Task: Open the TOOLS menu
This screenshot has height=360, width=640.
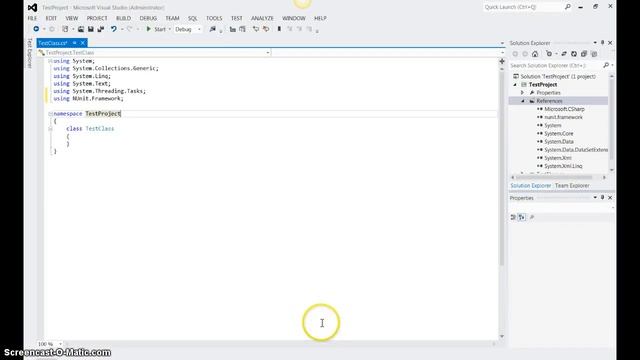Action: click(x=214, y=18)
